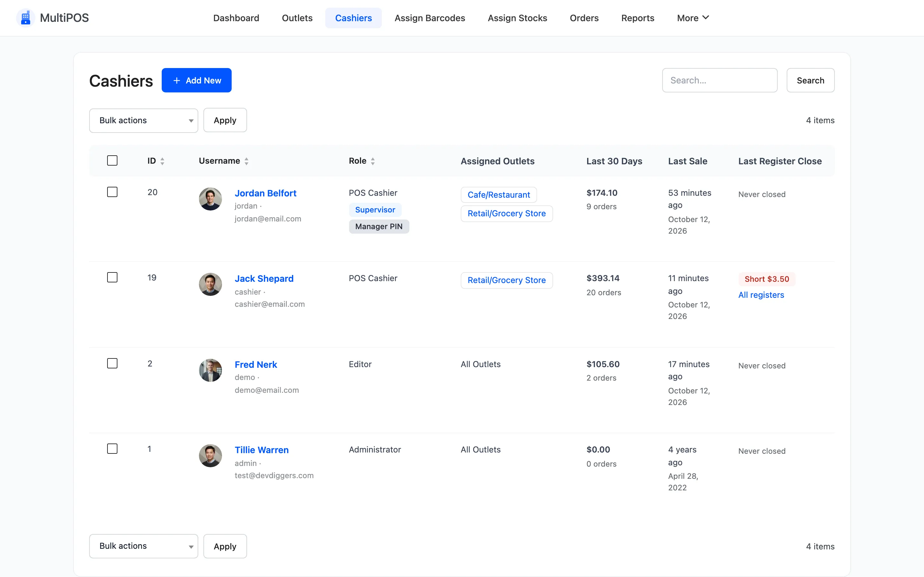Click the $393.14 sales amount

tap(603, 278)
